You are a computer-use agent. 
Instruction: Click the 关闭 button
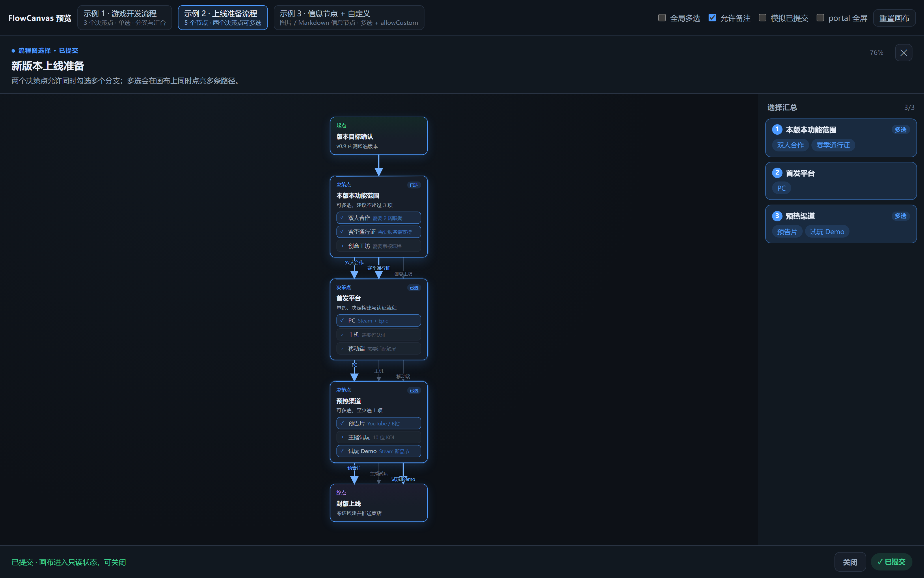(x=850, y=562)
